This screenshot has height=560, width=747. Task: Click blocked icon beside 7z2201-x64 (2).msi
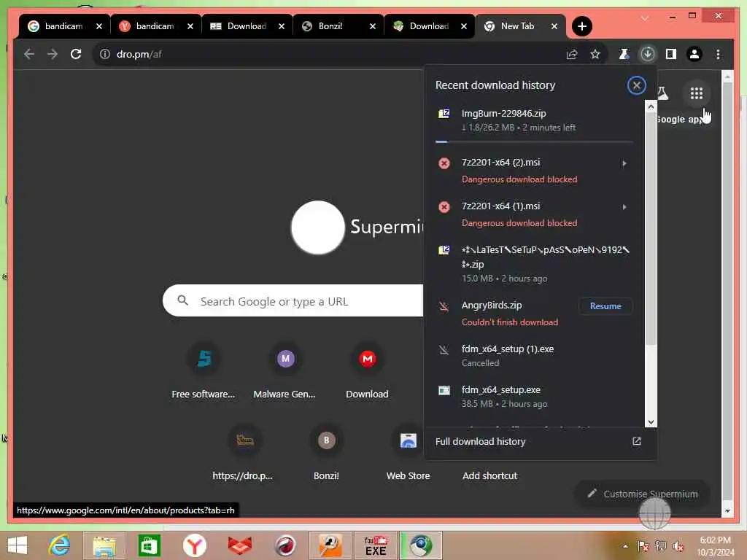[444, 163]
